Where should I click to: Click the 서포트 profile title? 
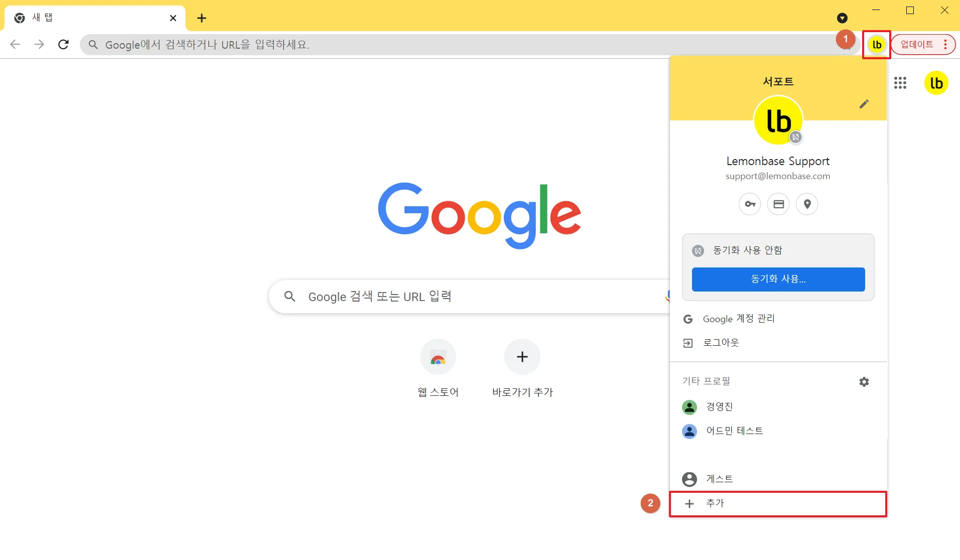coord(778,82)
